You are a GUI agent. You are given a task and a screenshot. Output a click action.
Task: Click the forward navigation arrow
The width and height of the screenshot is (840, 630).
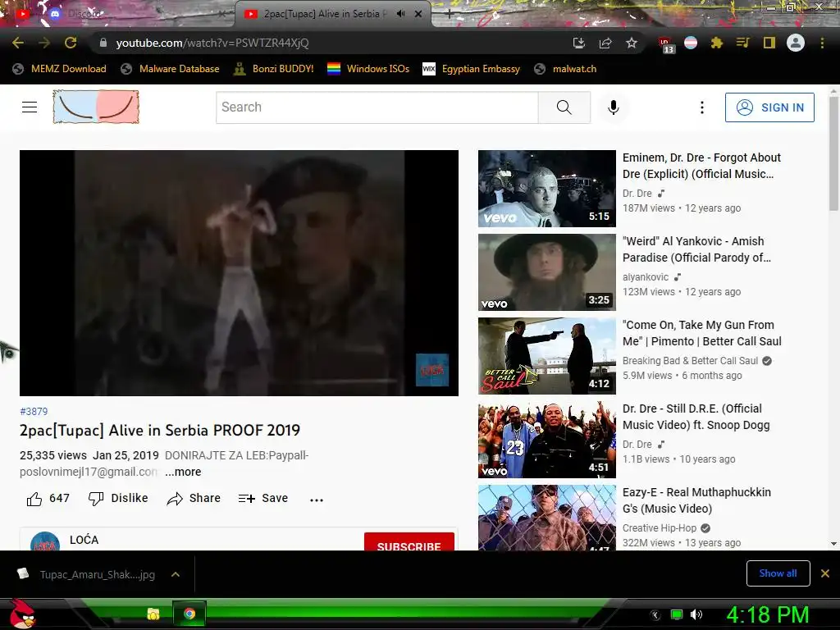44,43
